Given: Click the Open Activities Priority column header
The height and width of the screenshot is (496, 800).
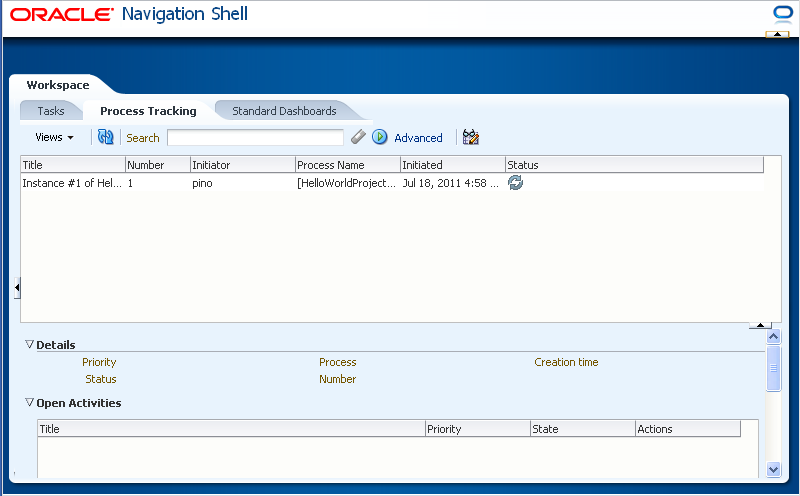Looking at the screenshot, I should 478,429.
